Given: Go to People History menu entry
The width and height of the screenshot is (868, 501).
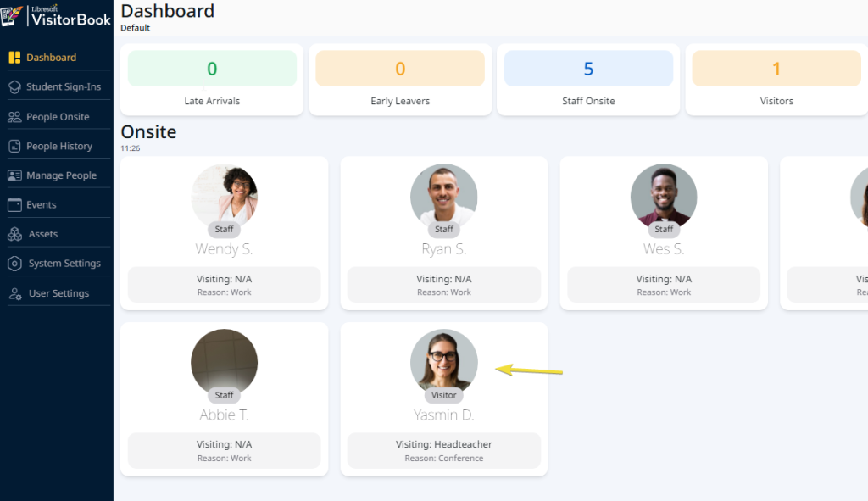Looking at the screenshot, I should tap(58, 146).
